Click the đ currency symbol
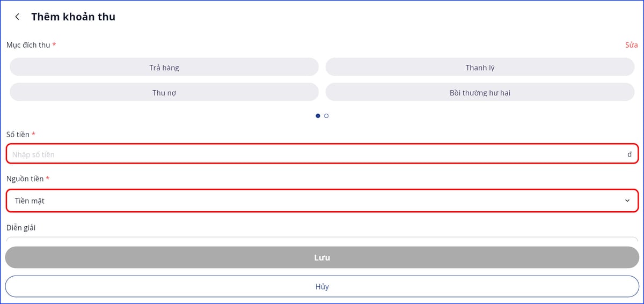The height and width of the screenshot is (304, 644). pos(630,154)
